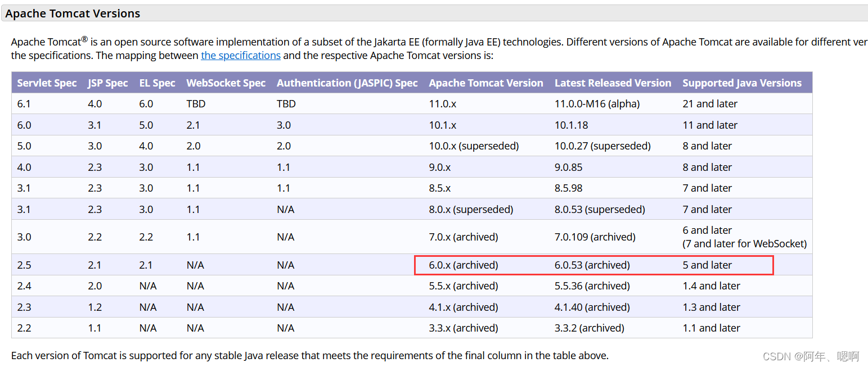The width and height of the screenshot is (868, 367).
Task: Click the '10.1.x' Tomcat version cell
Action: pyautogui.click(x=443, y=125)
